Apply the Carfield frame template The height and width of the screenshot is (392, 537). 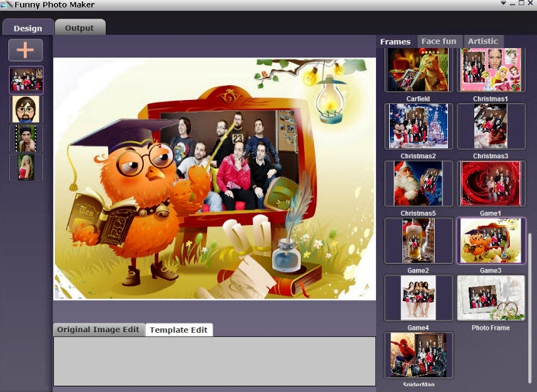[x=419, y=69]
